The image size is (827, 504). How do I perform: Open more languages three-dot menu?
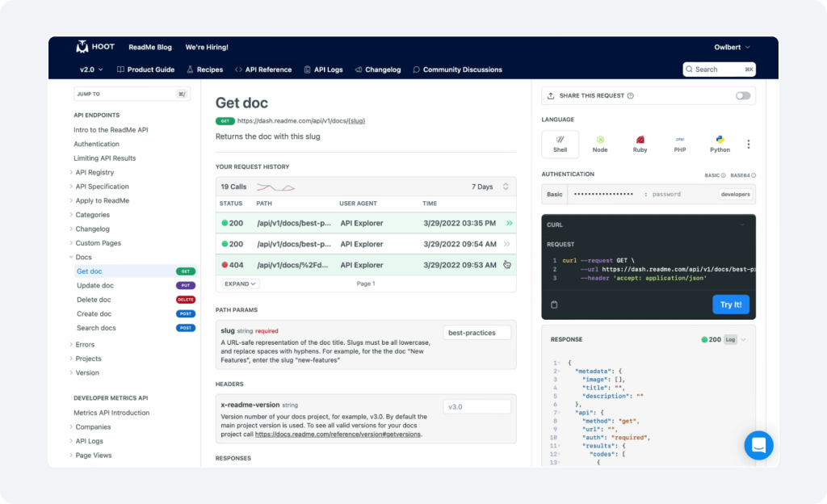click(x=749, y=144)
